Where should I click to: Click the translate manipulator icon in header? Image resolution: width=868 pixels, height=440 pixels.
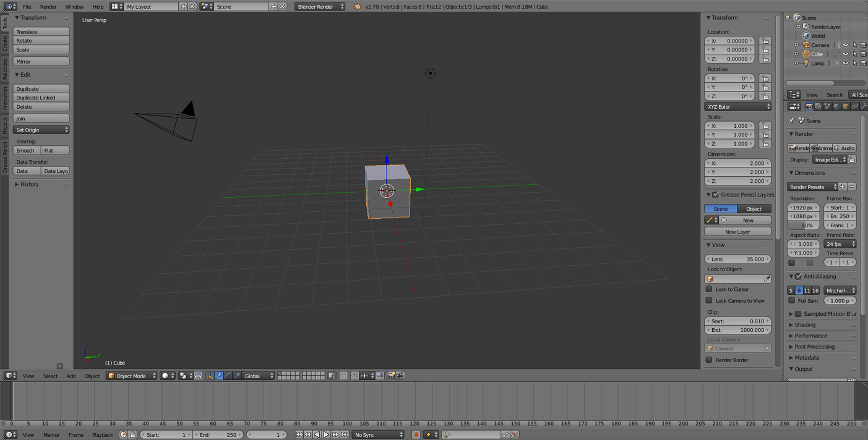point(218,376)
